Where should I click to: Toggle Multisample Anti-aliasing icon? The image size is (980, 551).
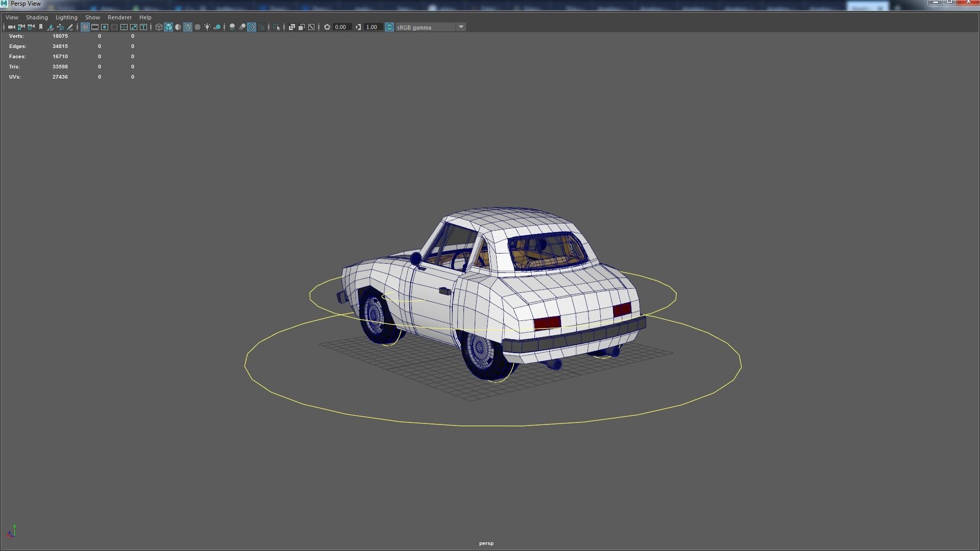(252, 27)
